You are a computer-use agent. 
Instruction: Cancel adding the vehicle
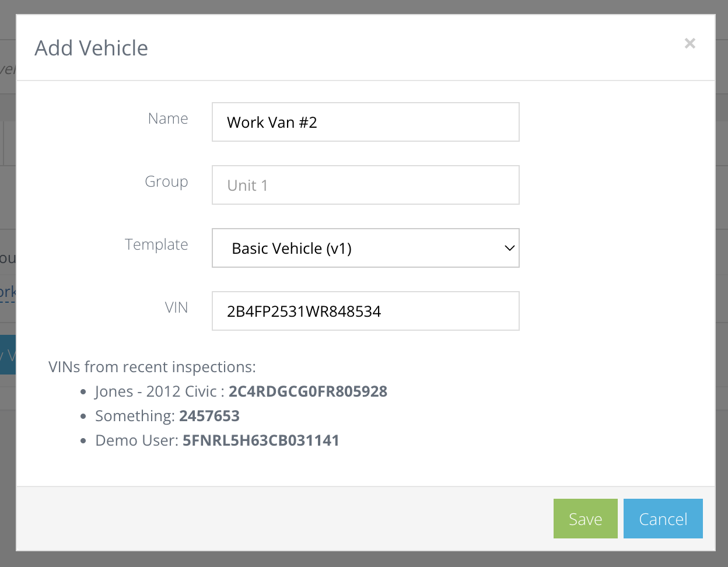tap(663, 518)
